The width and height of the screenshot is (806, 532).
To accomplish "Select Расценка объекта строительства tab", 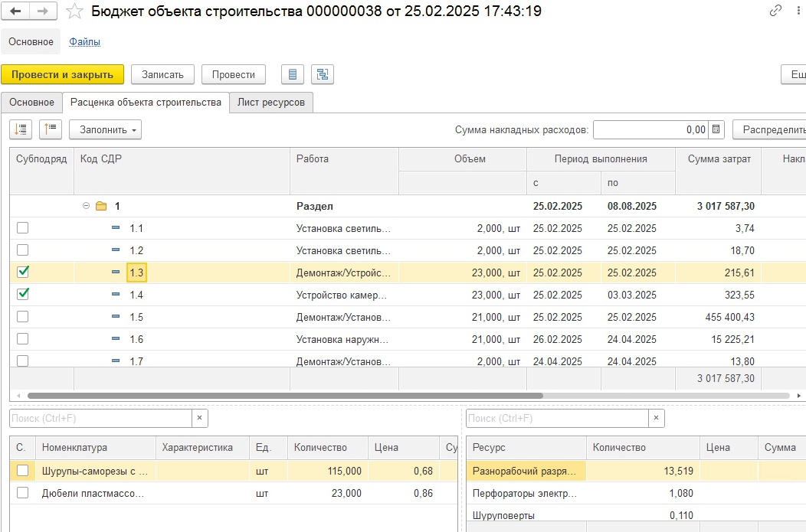I will (146, 102).
